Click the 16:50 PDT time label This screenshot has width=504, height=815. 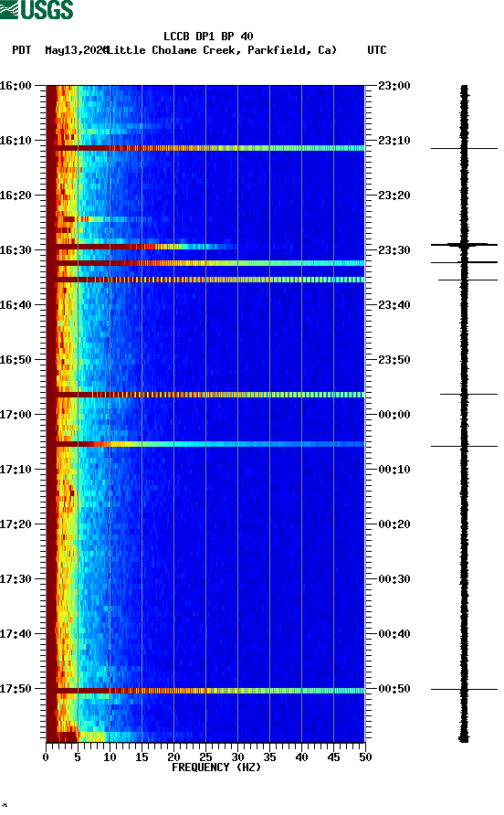coord(16,360)
